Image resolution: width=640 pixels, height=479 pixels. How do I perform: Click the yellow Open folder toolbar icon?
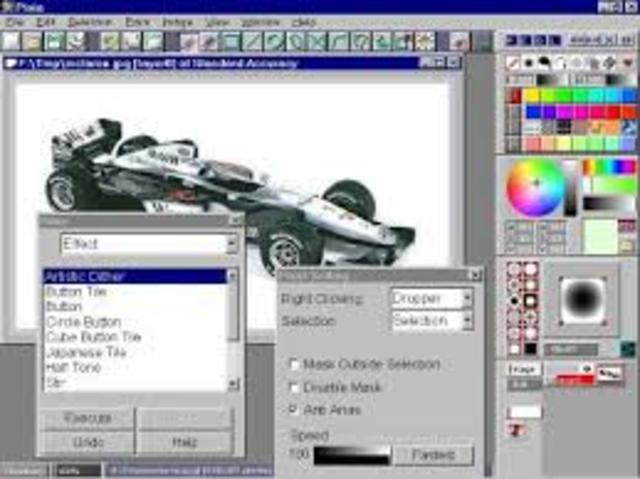pyautogui.click(x=33, y=41)
